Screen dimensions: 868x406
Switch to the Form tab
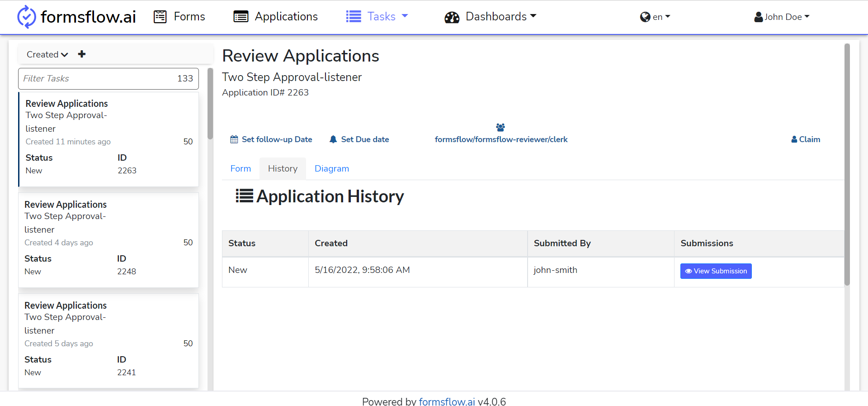pyautogui.click(x=241, y=168)
